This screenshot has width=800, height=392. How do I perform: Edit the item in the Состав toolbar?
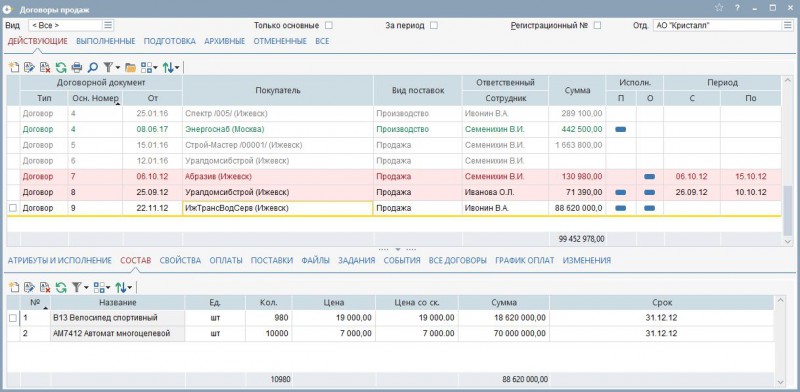[29, 287]
